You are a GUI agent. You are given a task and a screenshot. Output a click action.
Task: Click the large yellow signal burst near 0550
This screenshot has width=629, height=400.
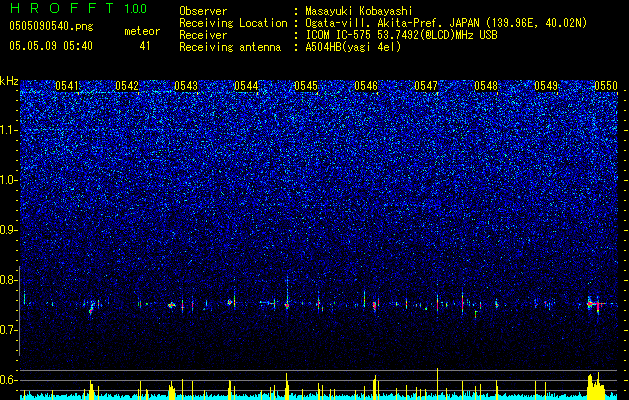point(596,386)
